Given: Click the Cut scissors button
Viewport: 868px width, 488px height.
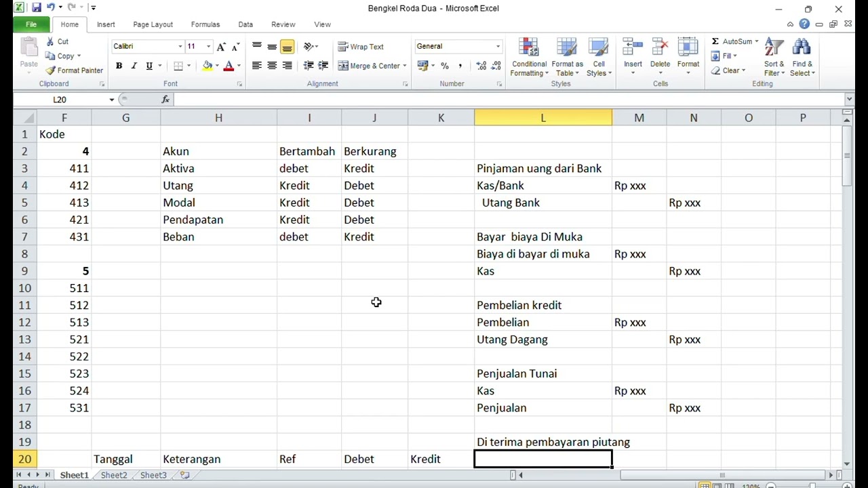Looking at the screenshot, I should tap(57, 41).
